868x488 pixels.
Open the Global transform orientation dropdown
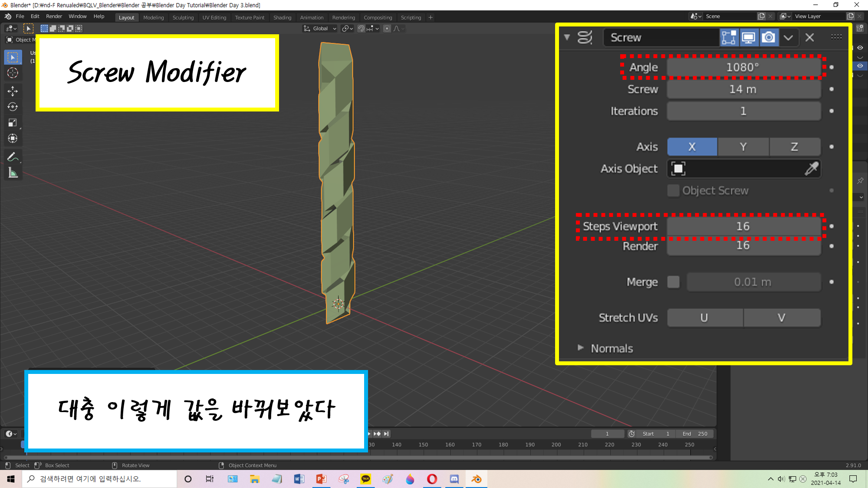coord(320,29)
